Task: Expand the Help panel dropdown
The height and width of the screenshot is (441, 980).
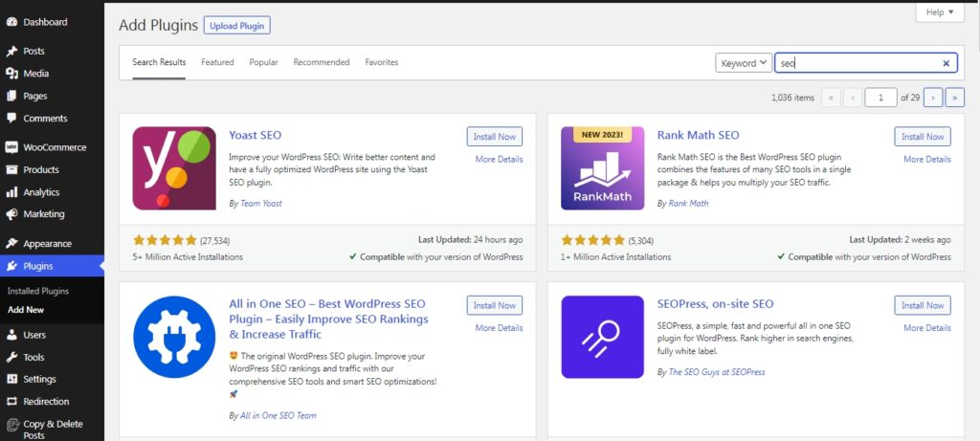Action: [x=940, y=11]
